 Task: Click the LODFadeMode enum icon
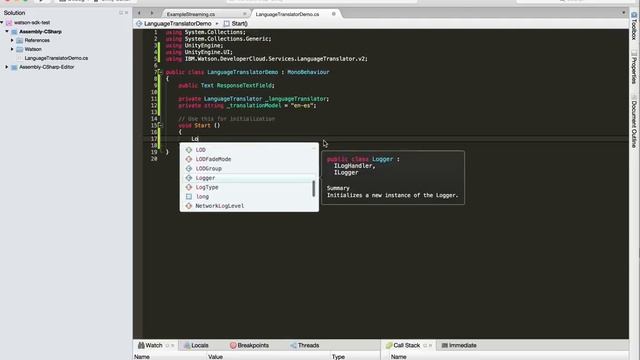[x=189, y=159]
